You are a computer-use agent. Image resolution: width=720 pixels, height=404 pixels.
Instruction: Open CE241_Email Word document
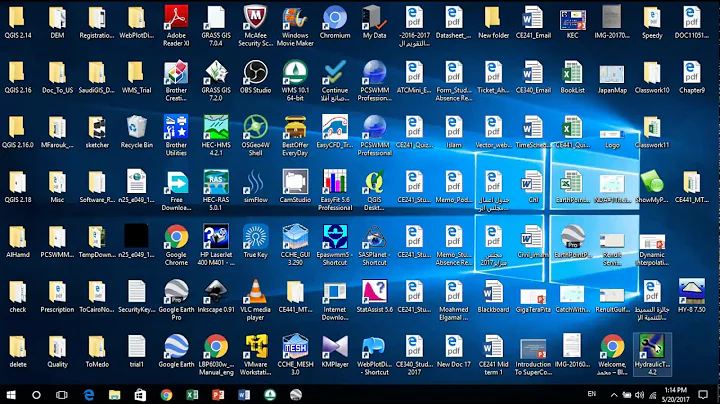533,22
